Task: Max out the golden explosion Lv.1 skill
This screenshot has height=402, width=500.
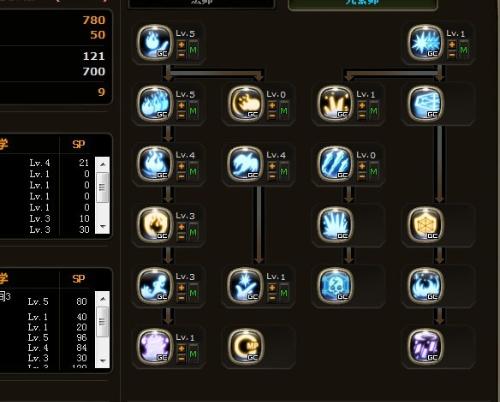Action: pyautogui.click(x=374, y=110)
